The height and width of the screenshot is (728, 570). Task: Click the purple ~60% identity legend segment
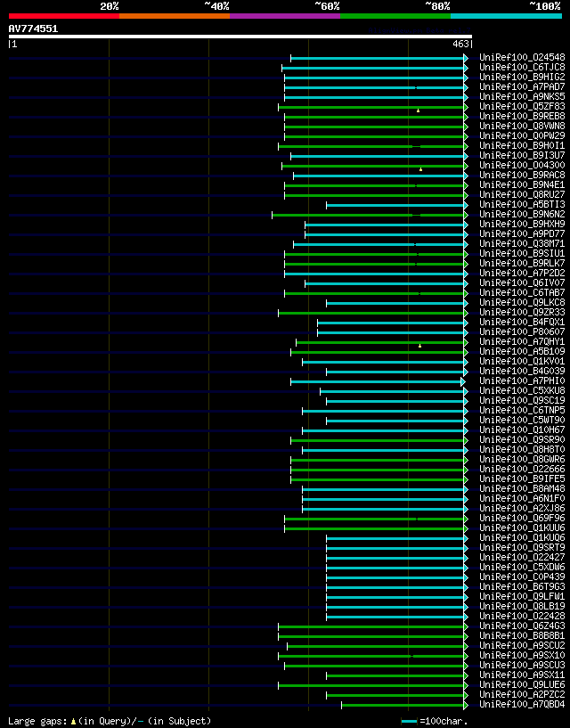285,16
